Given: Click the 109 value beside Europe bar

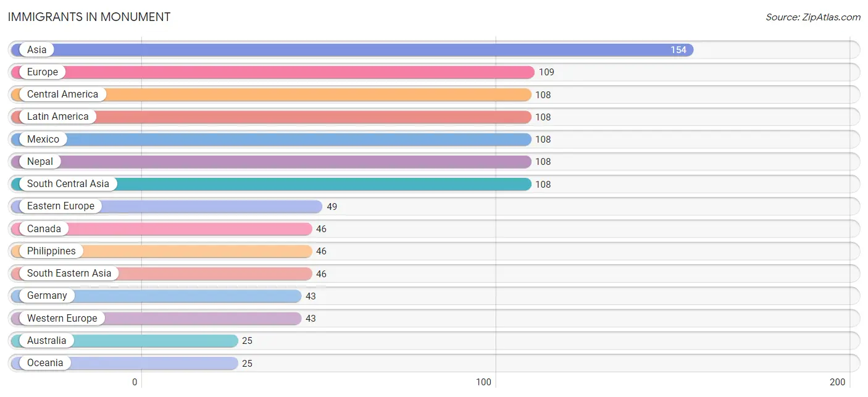Looking at the screenshot, I should [x=546, y=72].
